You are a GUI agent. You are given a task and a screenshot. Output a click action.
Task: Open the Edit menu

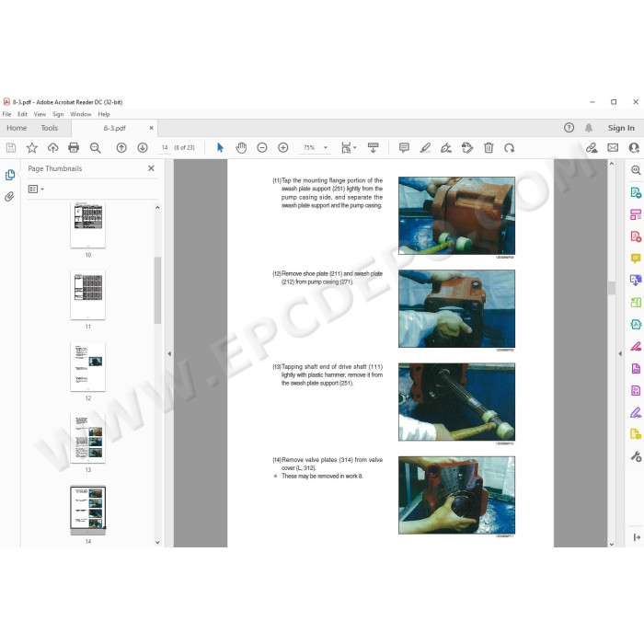(22, 114)
